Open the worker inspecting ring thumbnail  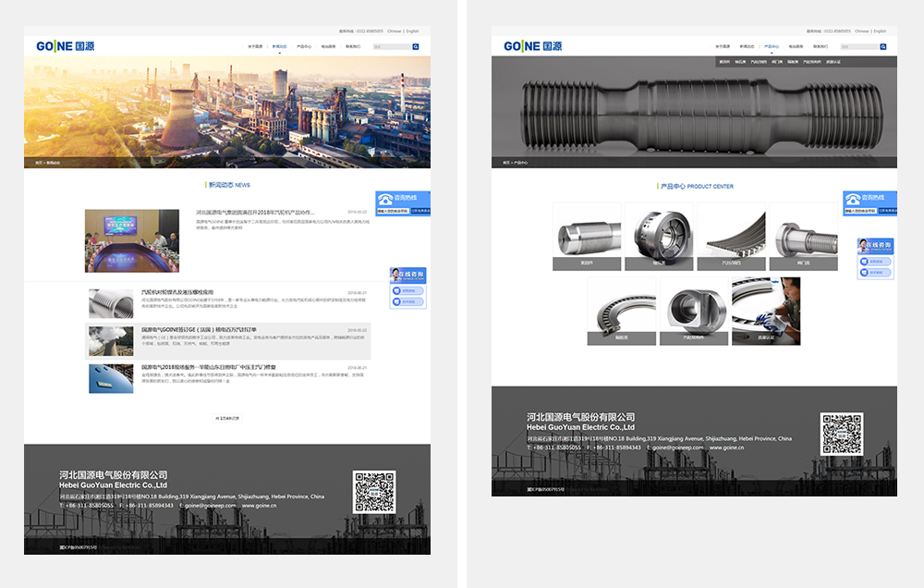pos(766,312)
